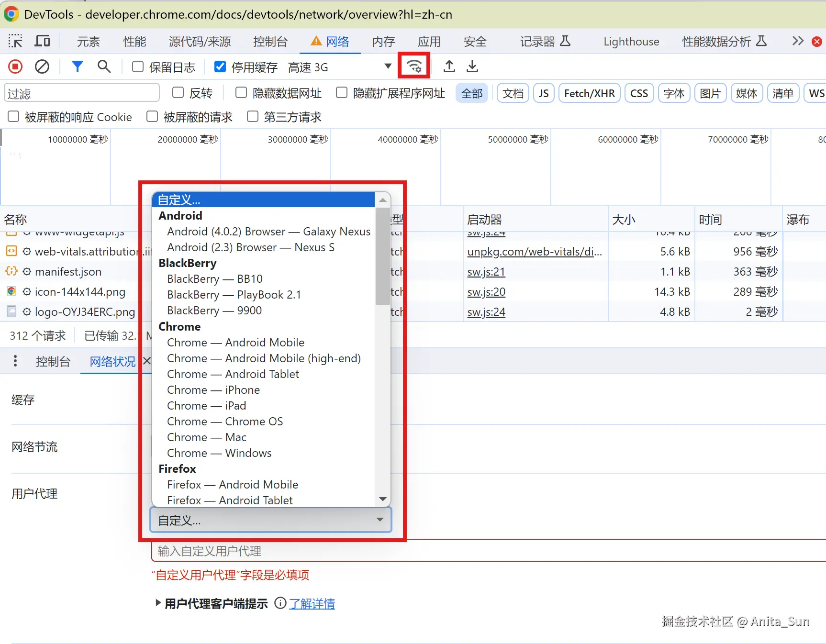The height and width of the screenshot is (644, 826).
Task: Sort requests by 大小 column header
Action: pyautogui.click(x=651, y=219)
